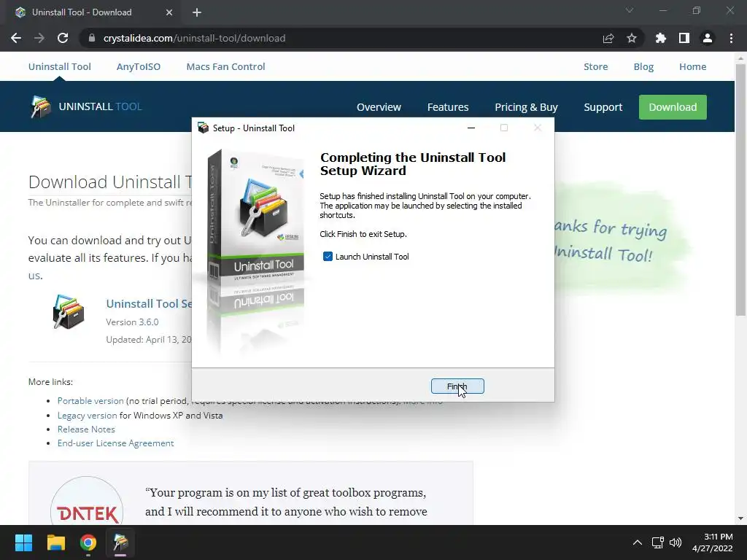Viewport: 747px width, 560px height.
Task: Open Macs Fan Control menu item
Action: point(226,66)
